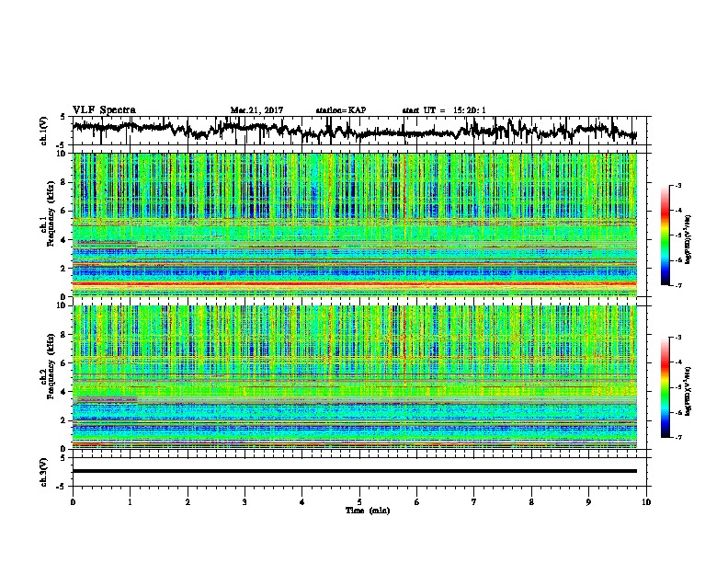Click the ch.2 color bar log(PSD) label
Screen dimensions: 728x563
point(688,391)
